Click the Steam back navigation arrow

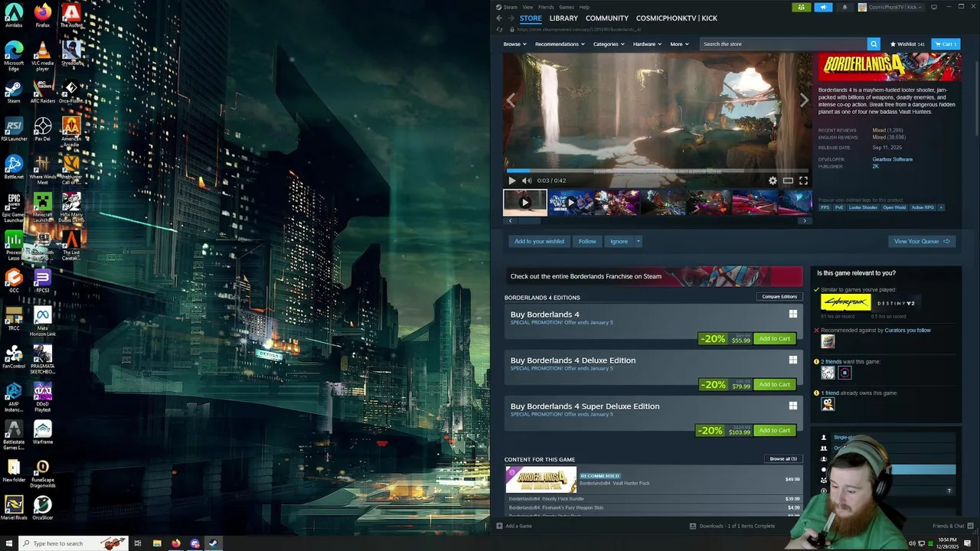click(x=499, y=18)
